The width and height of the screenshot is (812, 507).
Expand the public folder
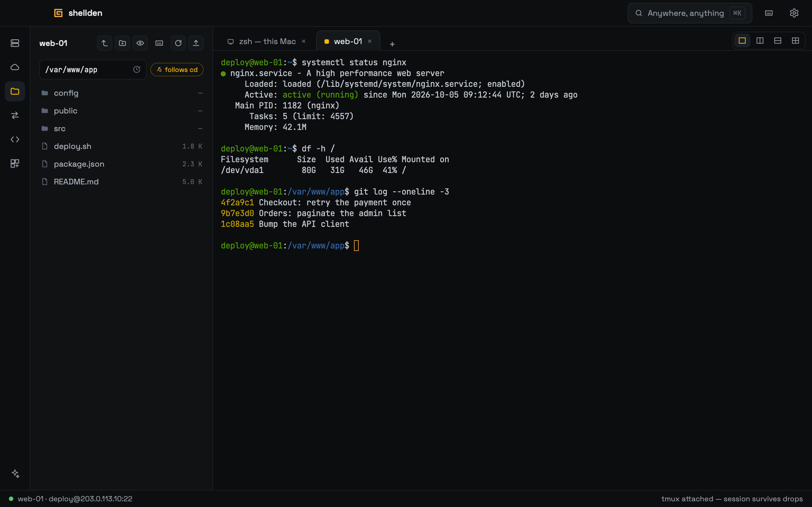(121, 111)
